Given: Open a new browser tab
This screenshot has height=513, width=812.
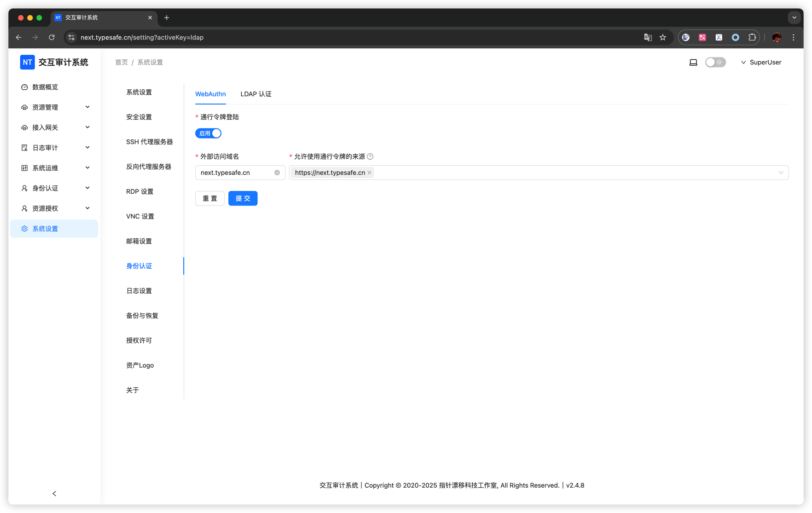Looking at the screenshot, I should coord(167,17).
